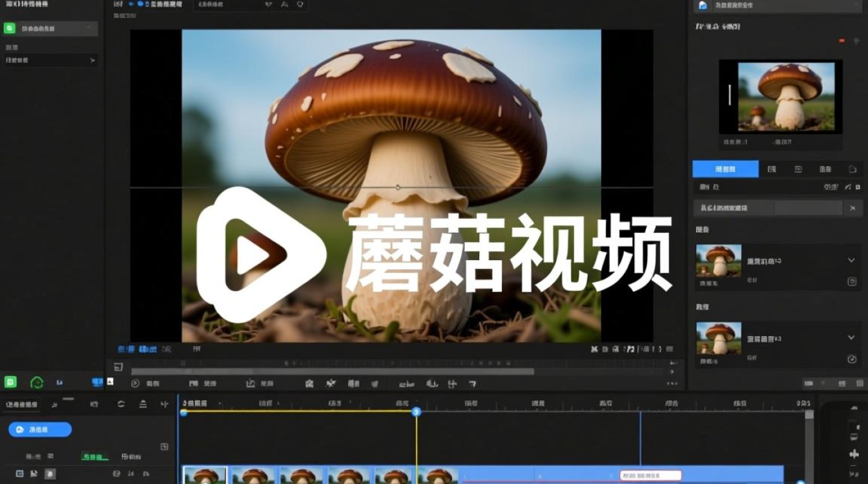Click the small square icon above the track tabs
This screenshot has height=484, width=868.
pyautogui.click(x=165, y=447)
